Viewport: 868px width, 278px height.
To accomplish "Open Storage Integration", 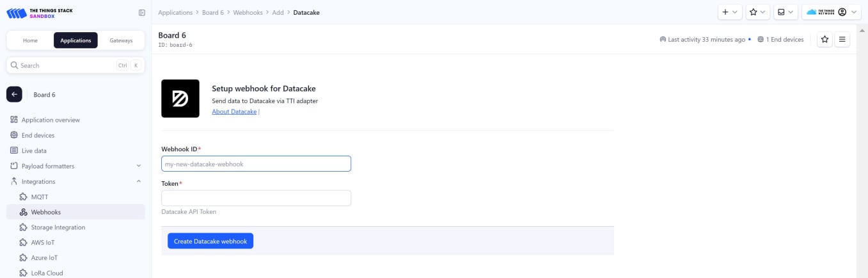I will 58,227.
